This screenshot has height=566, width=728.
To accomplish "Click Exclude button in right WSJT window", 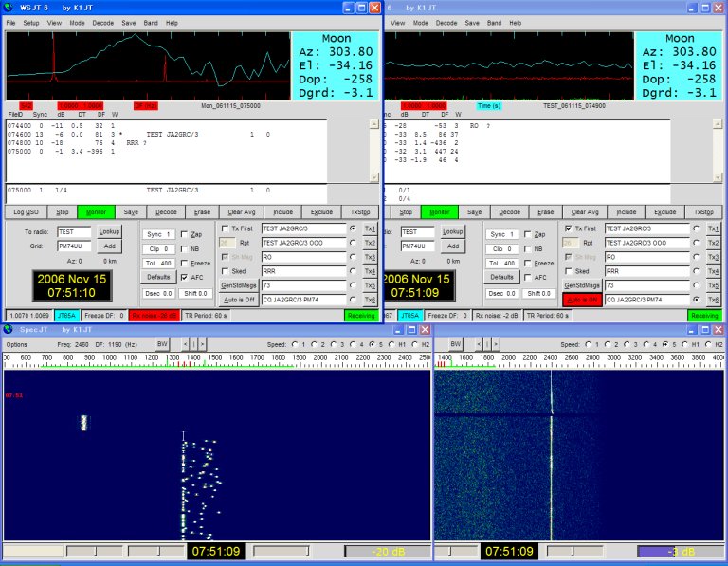I will [664, 212].
